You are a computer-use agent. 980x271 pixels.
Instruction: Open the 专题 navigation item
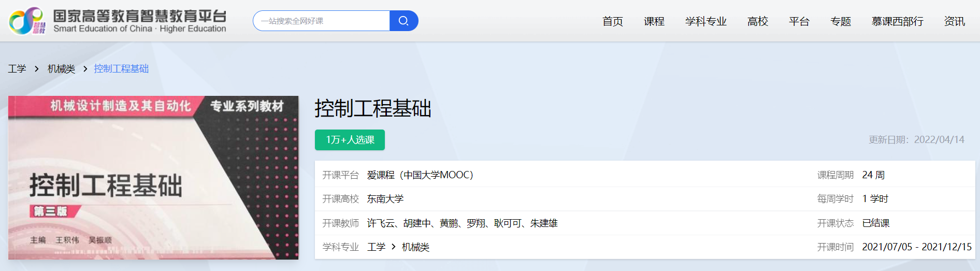pyautogui.click(x=840, y=21)
